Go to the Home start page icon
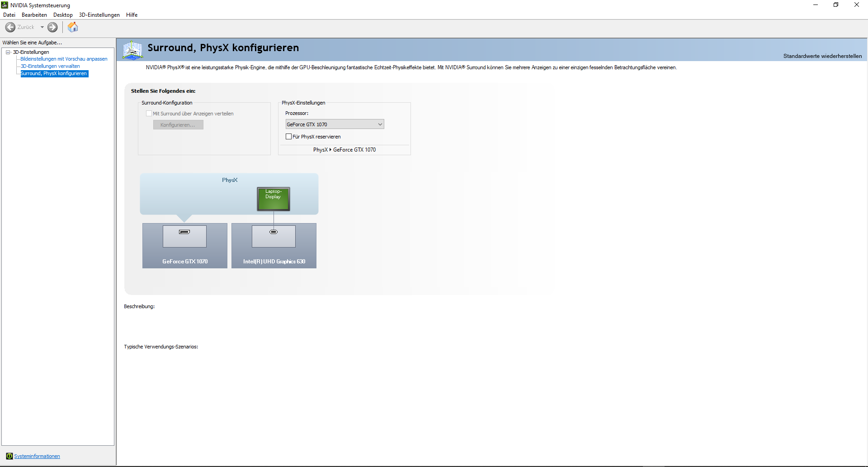The height and width of the screenshot is (467, 868). pos(73,27)
